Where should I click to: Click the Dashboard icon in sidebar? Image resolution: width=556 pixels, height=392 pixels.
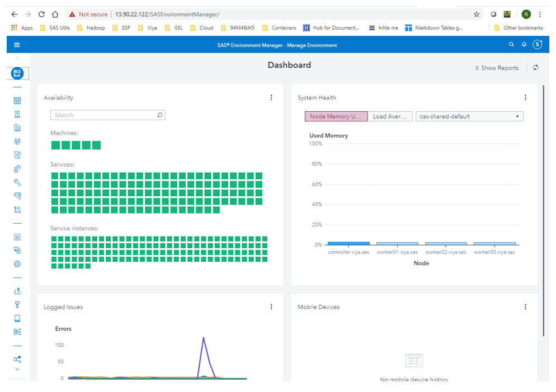(x=17, y=73)
